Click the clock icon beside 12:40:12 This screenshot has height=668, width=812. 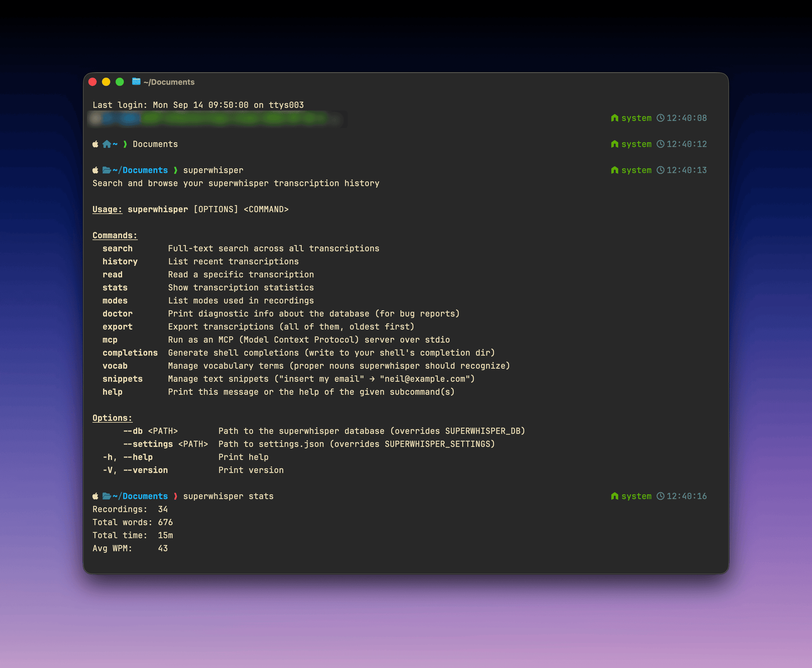pos(660,144)
